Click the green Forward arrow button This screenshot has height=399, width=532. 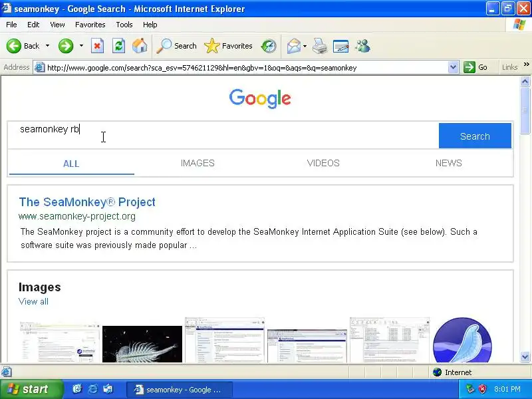(65, 46)
